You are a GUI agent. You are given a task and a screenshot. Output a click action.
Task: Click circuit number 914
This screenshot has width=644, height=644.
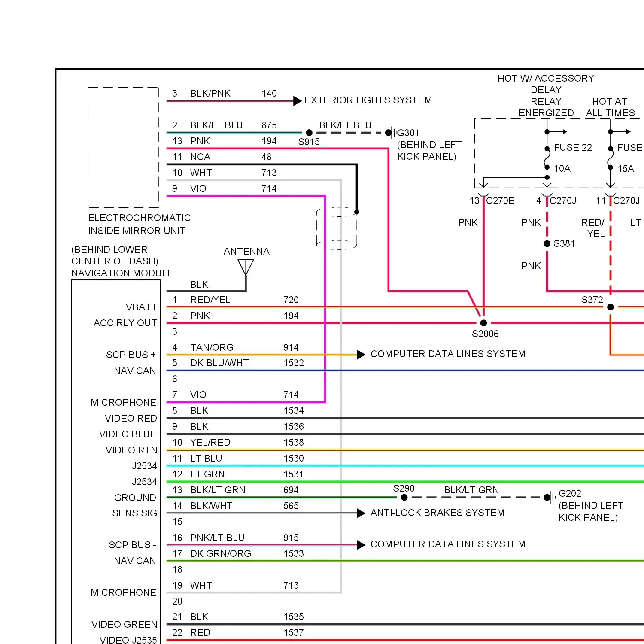(291, 347)
